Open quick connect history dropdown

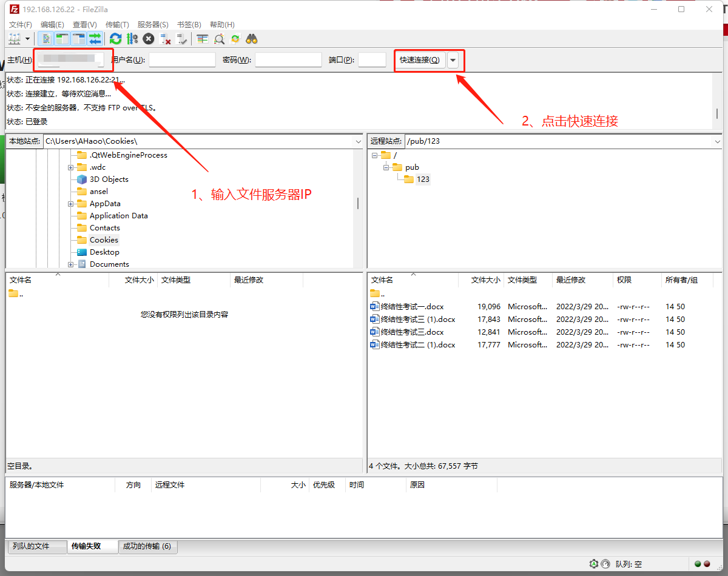(x=453, y=59)
